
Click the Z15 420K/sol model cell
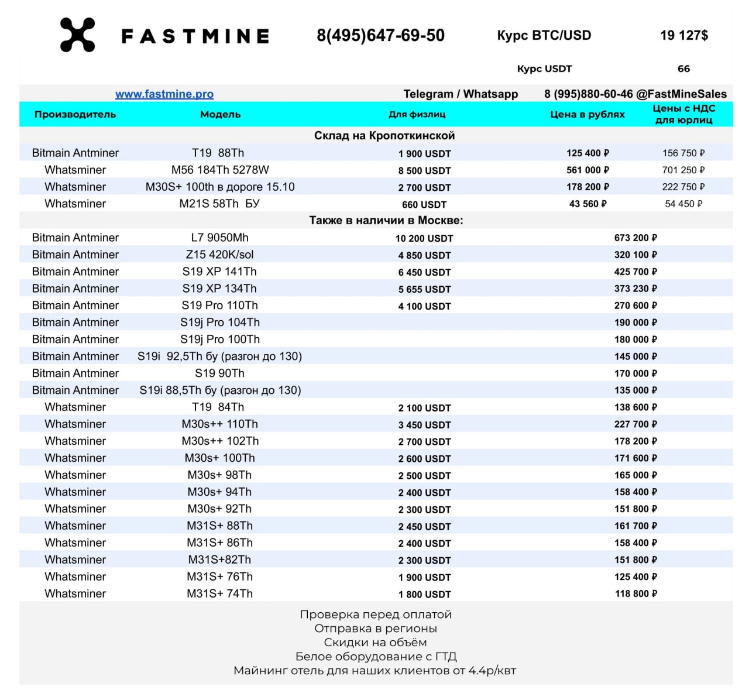point(220,255)
